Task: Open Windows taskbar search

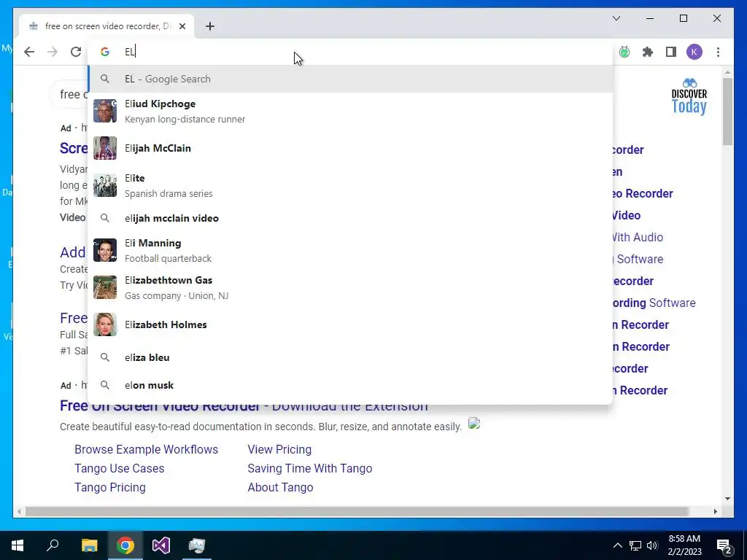Action: tap(53, 545)
